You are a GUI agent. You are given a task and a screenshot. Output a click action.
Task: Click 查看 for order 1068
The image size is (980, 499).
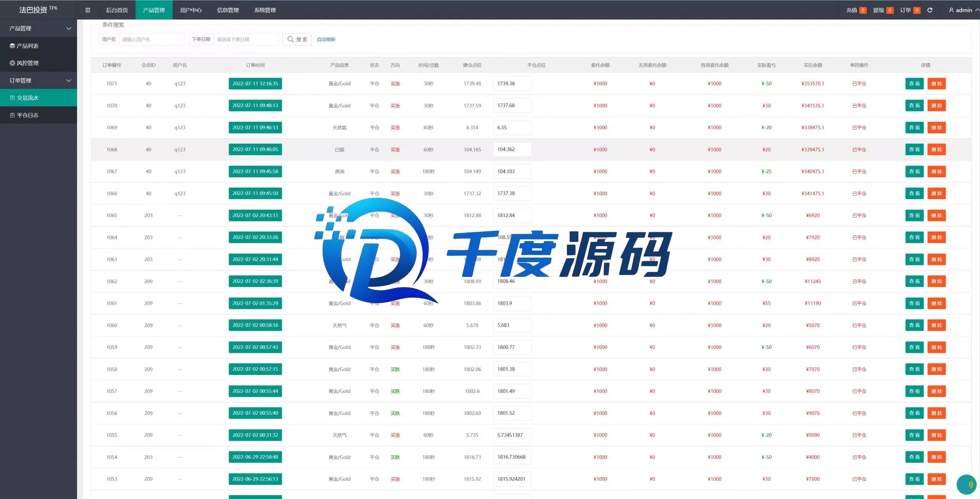coord(914,149)
